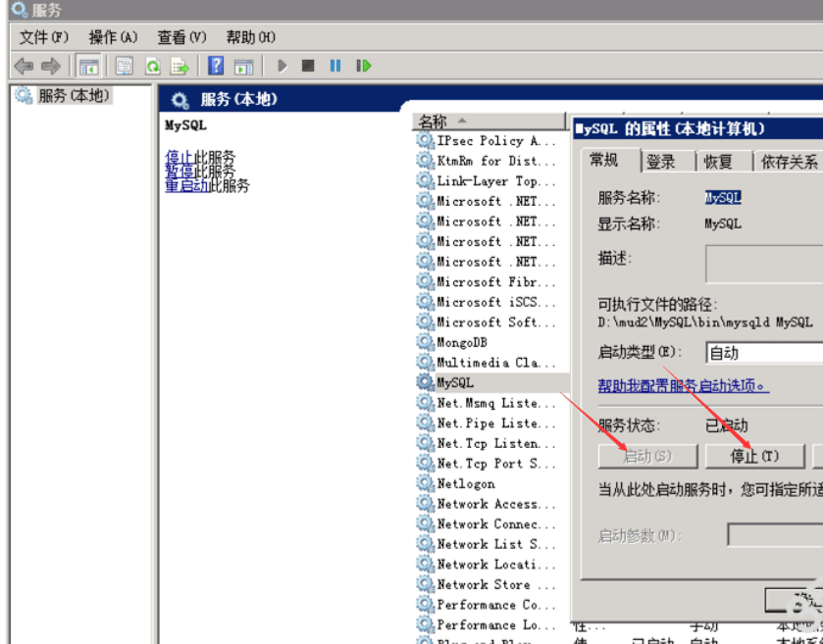
Task: Click the 启动参数 input field
Action: pyautogui.click(x=775, y=535)
